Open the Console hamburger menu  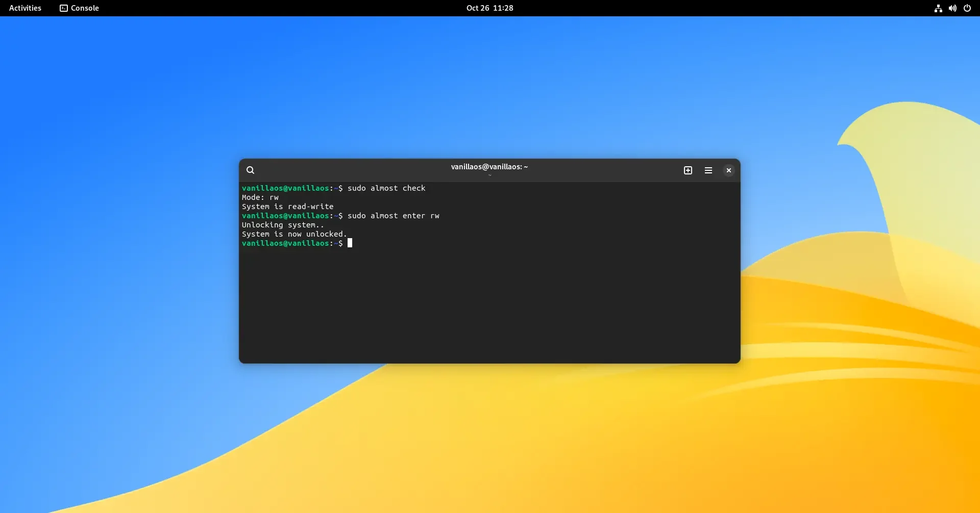[x=708, y=170]
